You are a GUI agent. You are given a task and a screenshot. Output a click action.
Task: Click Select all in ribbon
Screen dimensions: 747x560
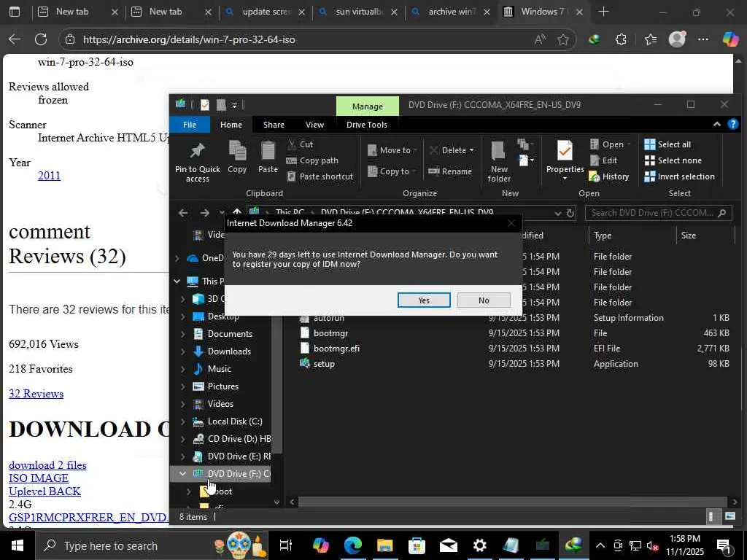click(667, 144)
